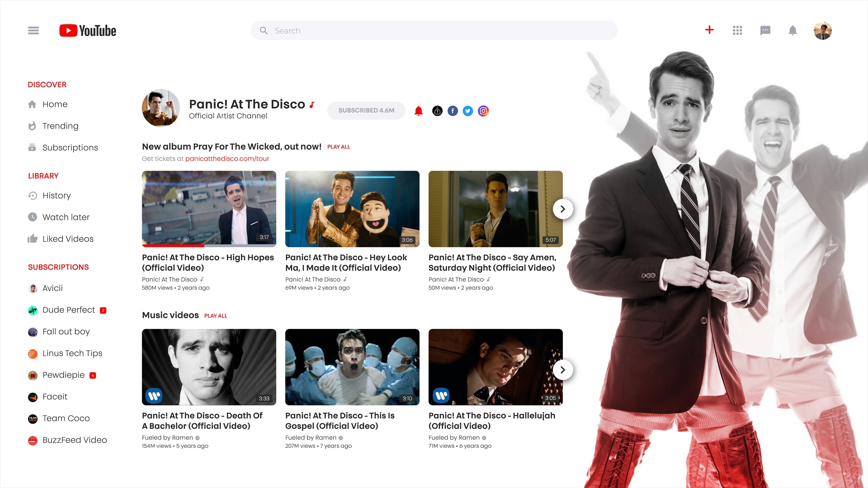This screenshot has width=868, height=488.
Task: Click the Home house icon
Action: point(32,104)
